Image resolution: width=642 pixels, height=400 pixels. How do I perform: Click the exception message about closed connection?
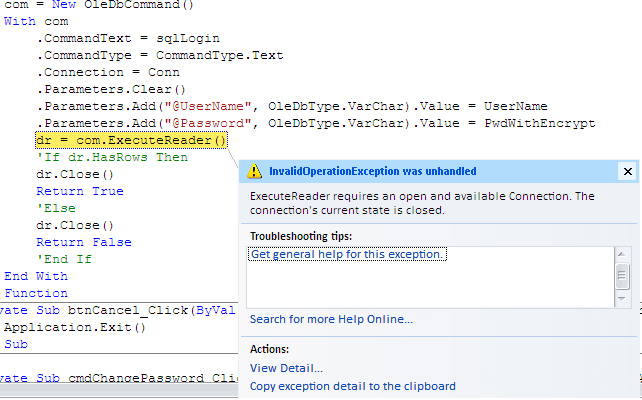(422, 203)
